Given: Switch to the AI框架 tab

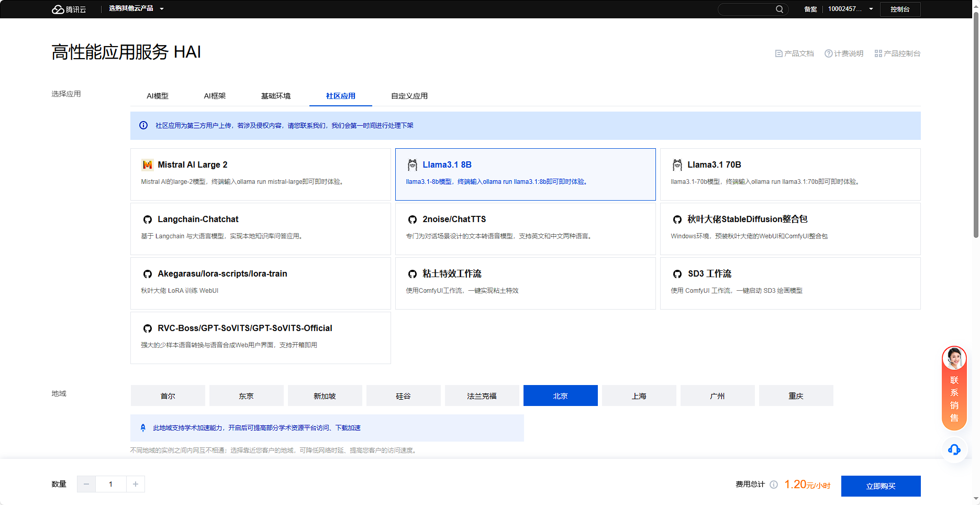Looking at the screenshot, I should (x=215, y=96).
